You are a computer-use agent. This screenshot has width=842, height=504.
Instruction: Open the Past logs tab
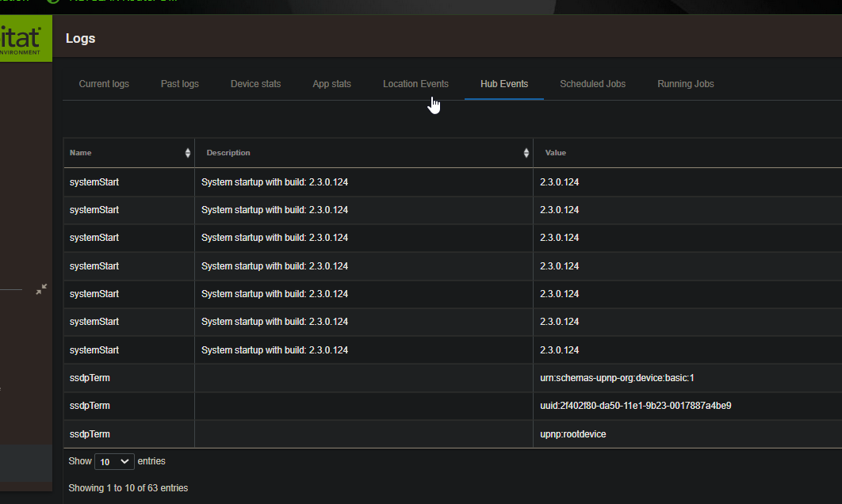(180, 84)
